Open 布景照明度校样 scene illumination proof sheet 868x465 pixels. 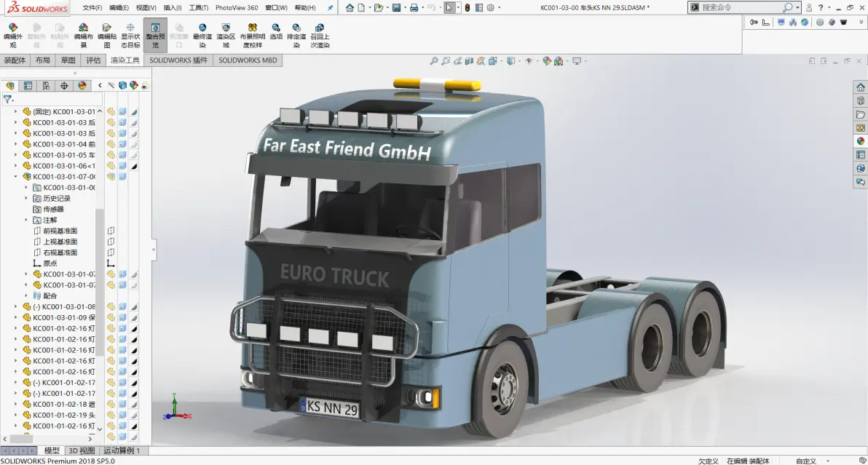click(x=253, y=36)
